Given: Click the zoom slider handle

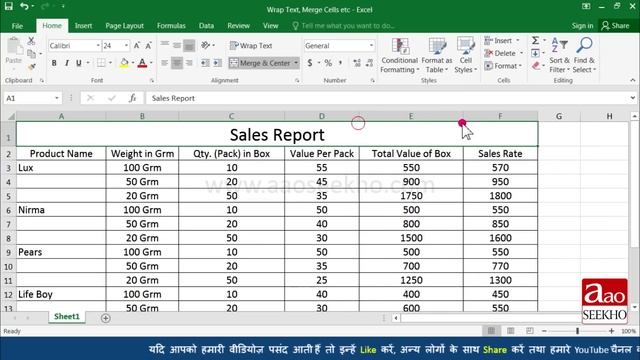Looking at the screenshot, I should pyautogui.click(x=578, y=331).
